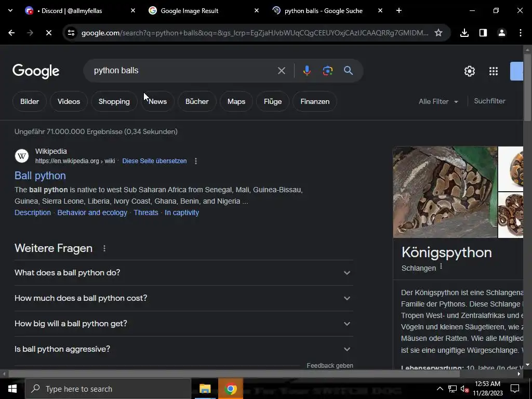Clear the search box with X icon
The width and height of the screenshot is (532, 399).
(282, 71)
